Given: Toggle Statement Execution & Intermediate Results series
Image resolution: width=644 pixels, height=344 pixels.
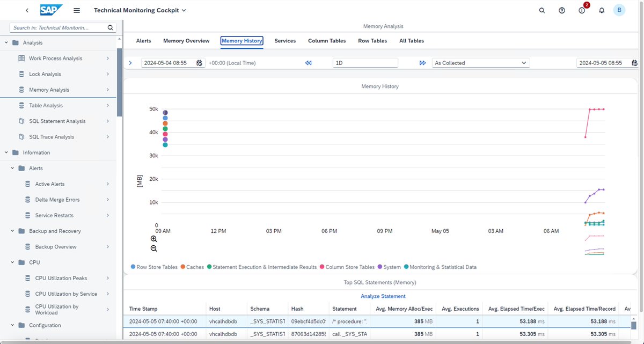Looking at the screenshot, I should (x=262, y=267).
